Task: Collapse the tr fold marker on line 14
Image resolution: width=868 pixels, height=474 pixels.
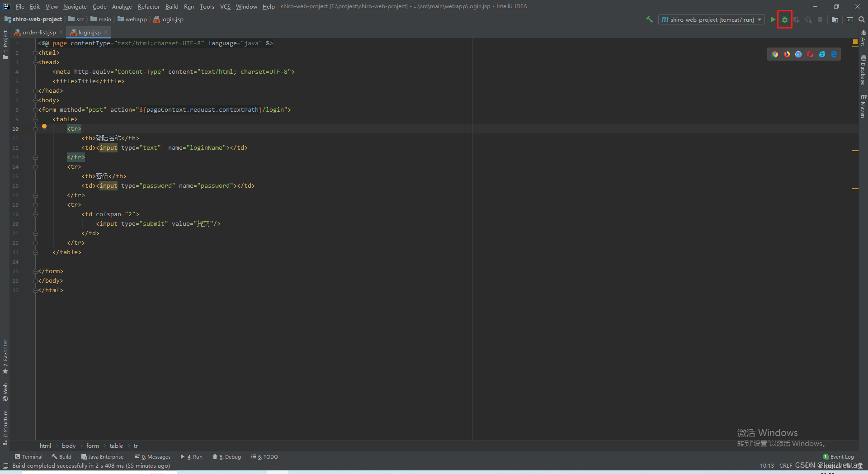Action: pos(35,167)
